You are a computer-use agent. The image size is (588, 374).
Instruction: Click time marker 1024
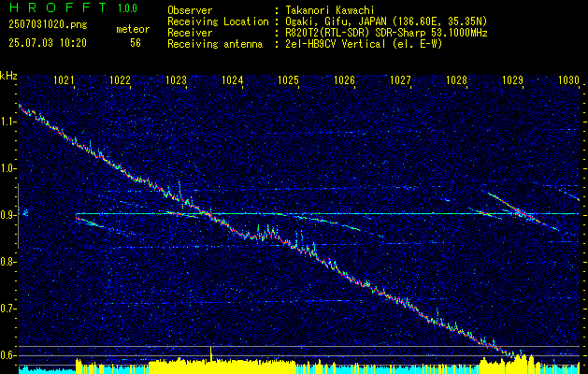pos(232,79)
